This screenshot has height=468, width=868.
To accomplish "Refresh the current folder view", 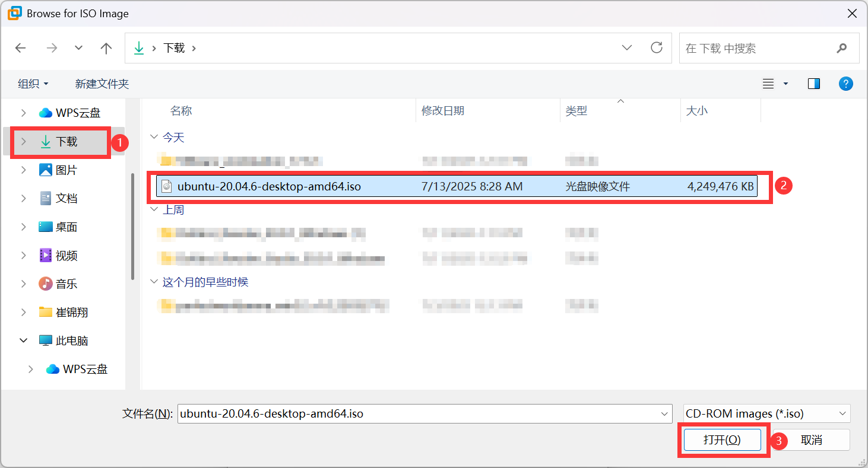I will (x=656, y=48).
